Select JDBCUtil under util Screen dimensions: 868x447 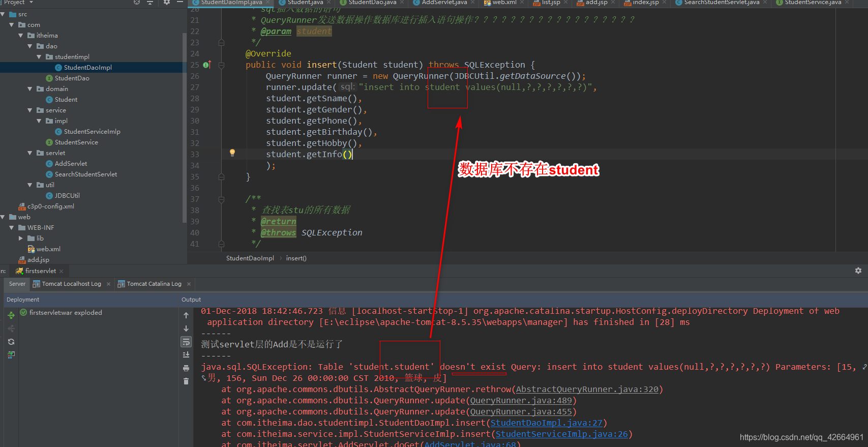(x=67, y=196)
